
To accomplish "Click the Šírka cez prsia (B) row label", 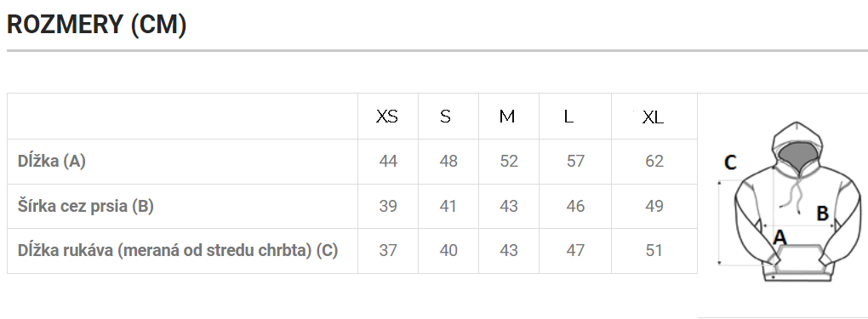I will pos(86,206).
